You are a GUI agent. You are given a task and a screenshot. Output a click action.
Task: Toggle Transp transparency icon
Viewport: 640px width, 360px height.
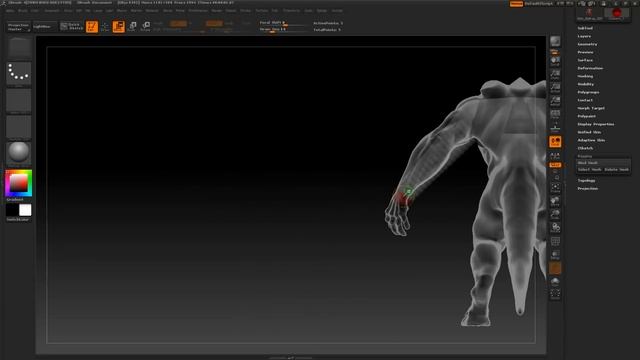555,255
